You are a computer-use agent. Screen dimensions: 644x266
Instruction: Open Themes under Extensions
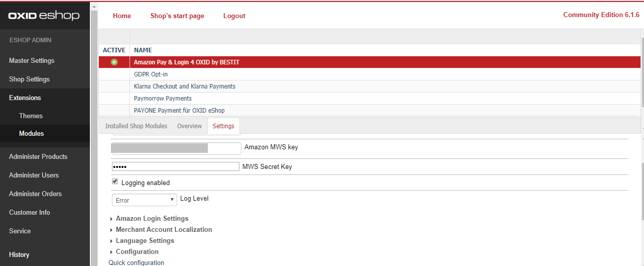pos(31,116)
